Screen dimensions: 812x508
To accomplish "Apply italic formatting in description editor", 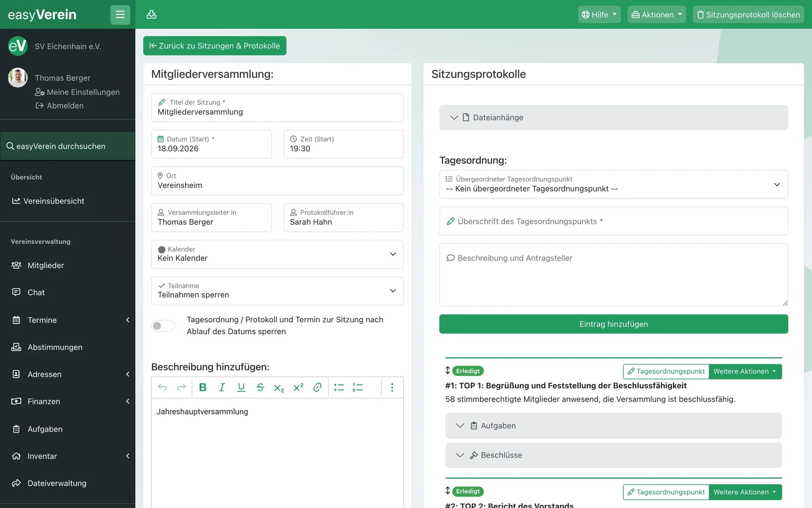I will coord(222,387).
